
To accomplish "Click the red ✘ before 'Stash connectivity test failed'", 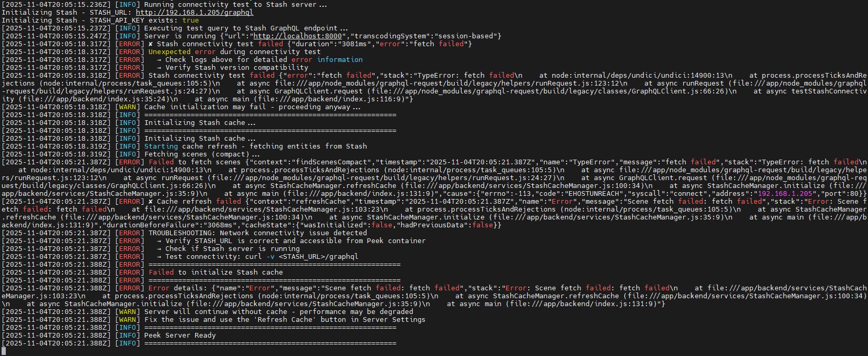I will point(151,44).
